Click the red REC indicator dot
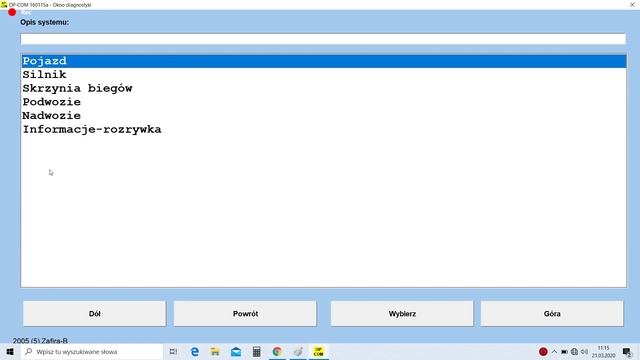This screenshot has width=640, height=360. (12, 12)
